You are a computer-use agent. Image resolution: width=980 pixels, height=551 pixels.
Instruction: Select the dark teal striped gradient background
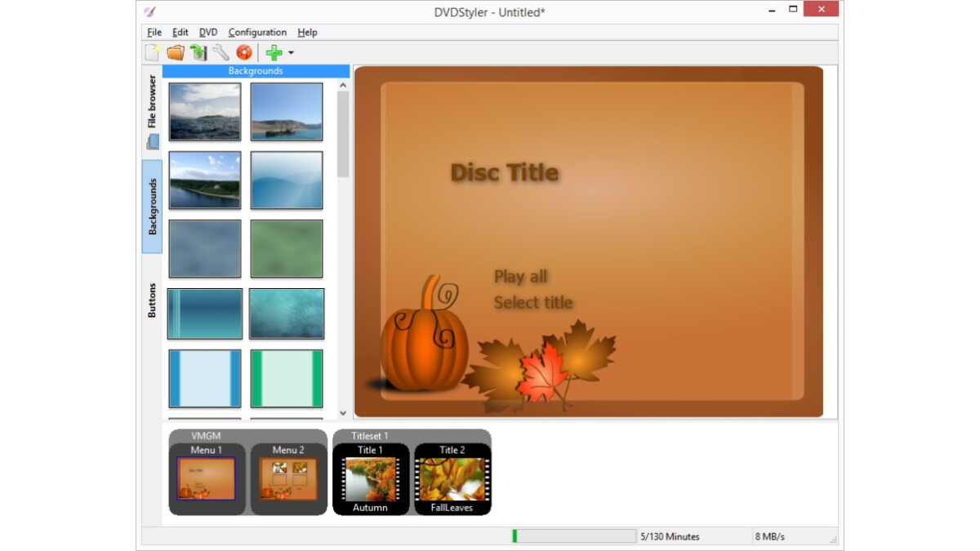click(205, 313)
